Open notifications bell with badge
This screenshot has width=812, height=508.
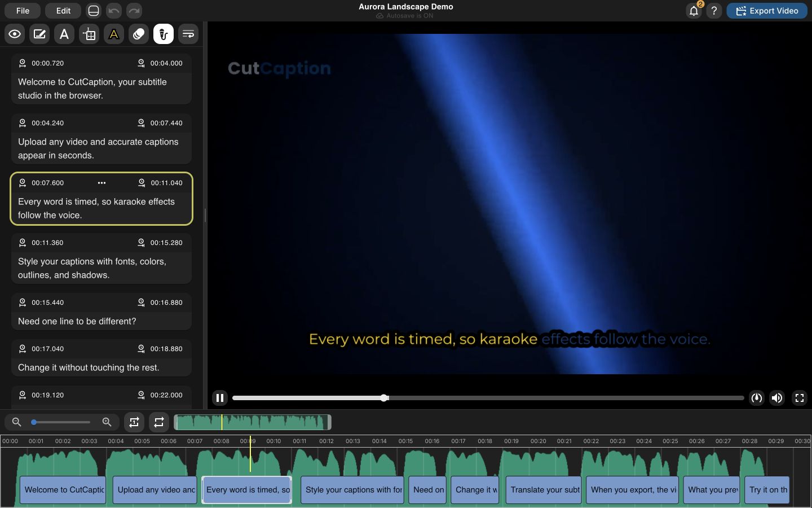coord(694,11)
